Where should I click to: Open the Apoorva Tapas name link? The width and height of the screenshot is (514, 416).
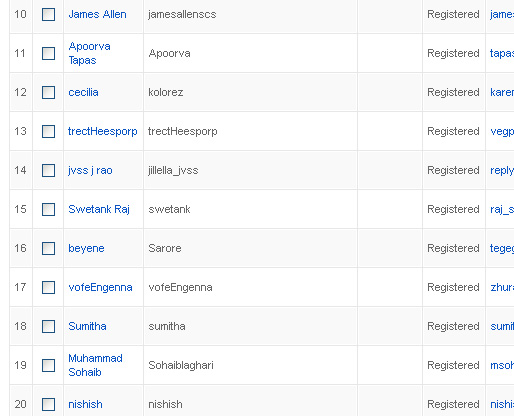click(x=89, y=53)
